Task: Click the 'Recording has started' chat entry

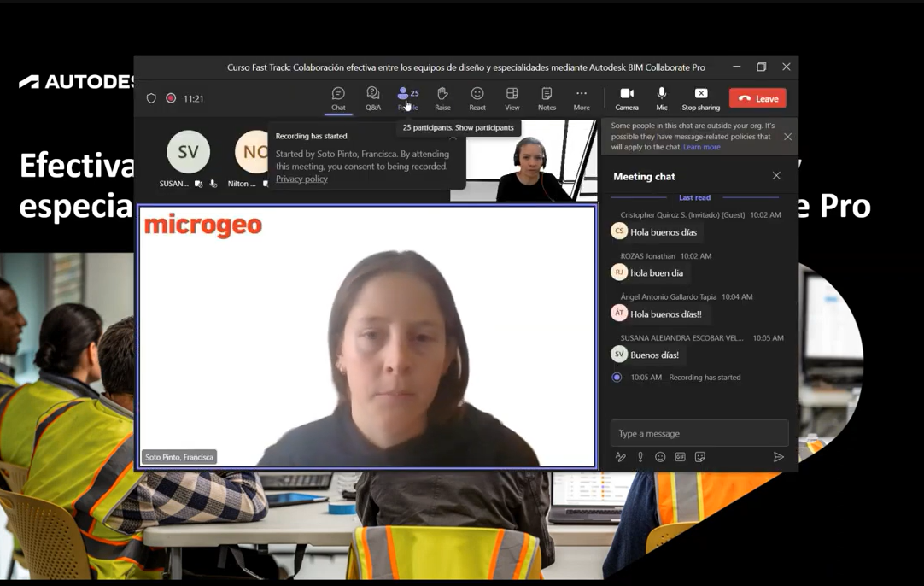Action: [705, 378]
